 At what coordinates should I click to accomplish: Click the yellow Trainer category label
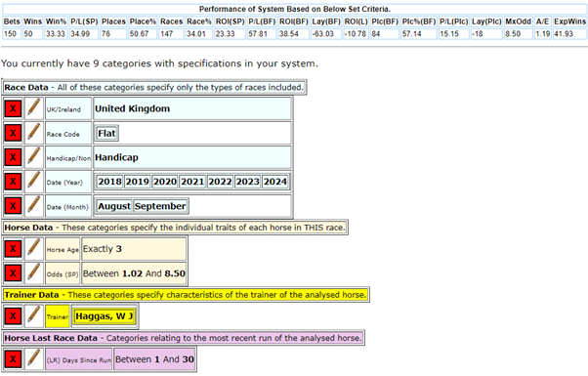pyautogui.click(x=58, y=316)
